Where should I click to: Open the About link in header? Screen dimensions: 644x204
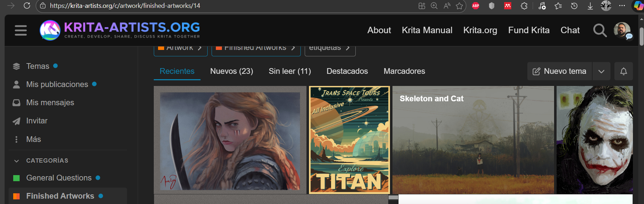(379, 30)
